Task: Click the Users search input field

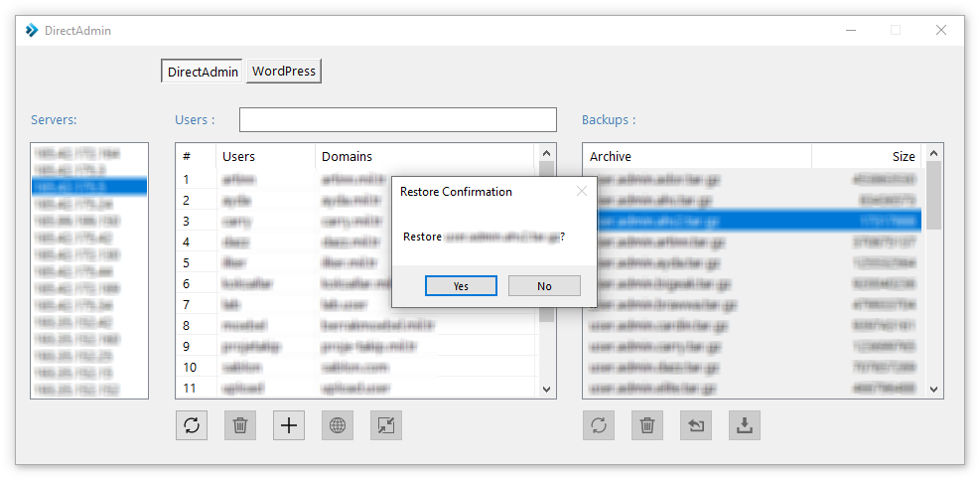Action: click(398, 120)
